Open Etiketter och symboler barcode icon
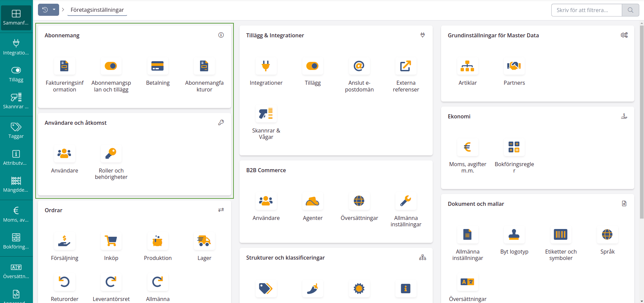 [560, 234]
